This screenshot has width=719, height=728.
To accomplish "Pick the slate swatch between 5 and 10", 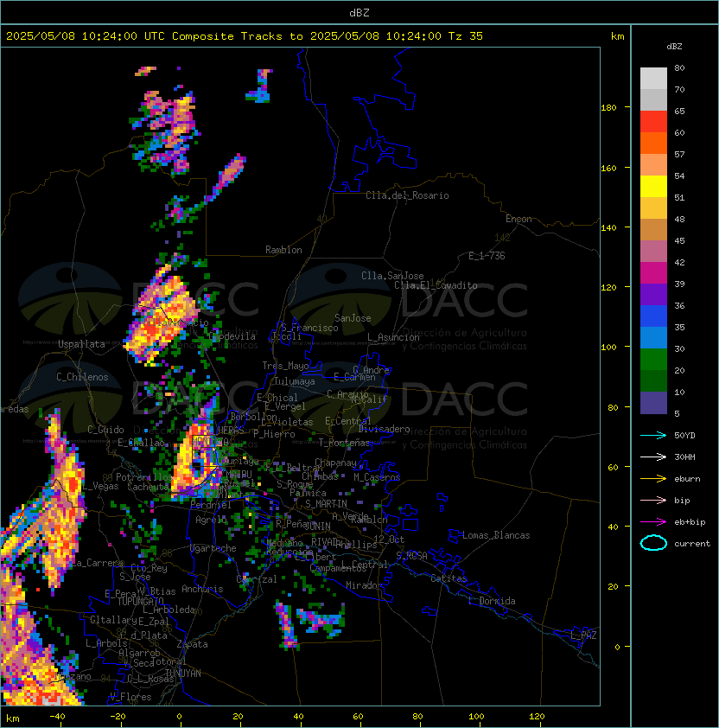I will point(653,403).
